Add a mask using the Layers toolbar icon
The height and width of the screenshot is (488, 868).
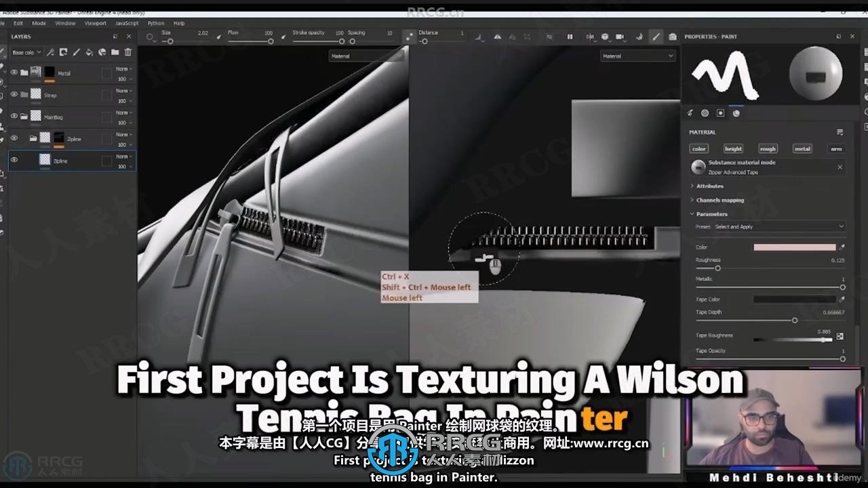point(63,52)
